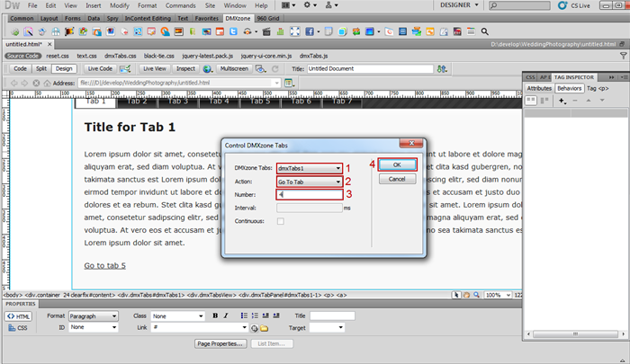The height and width of the screenshot is (364, 630).
Task: Select HTML mode in Properties panel
Action: click(x=19, y=316)
